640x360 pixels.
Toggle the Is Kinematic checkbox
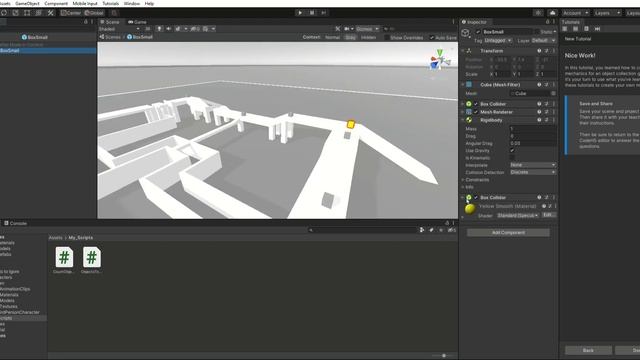512,158
